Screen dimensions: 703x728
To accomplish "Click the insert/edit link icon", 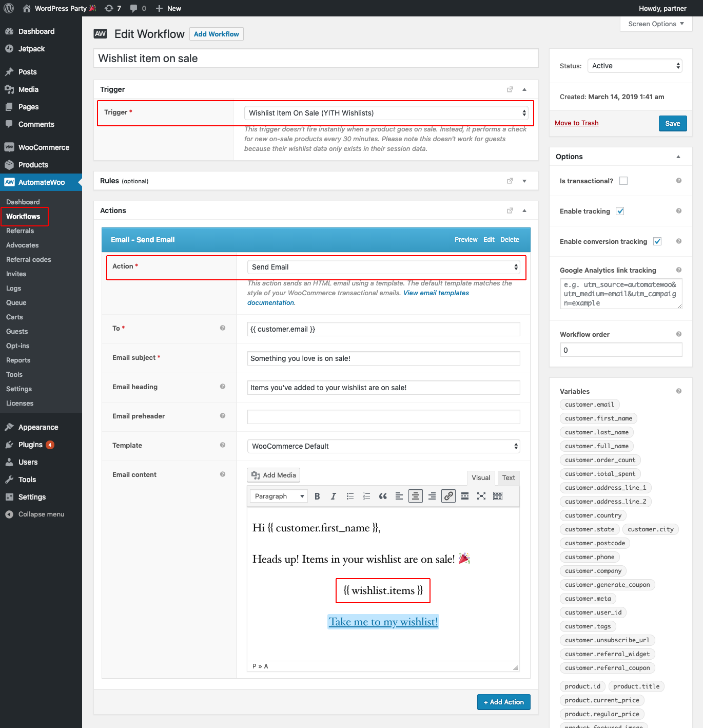I will click(x=448, y=496).
